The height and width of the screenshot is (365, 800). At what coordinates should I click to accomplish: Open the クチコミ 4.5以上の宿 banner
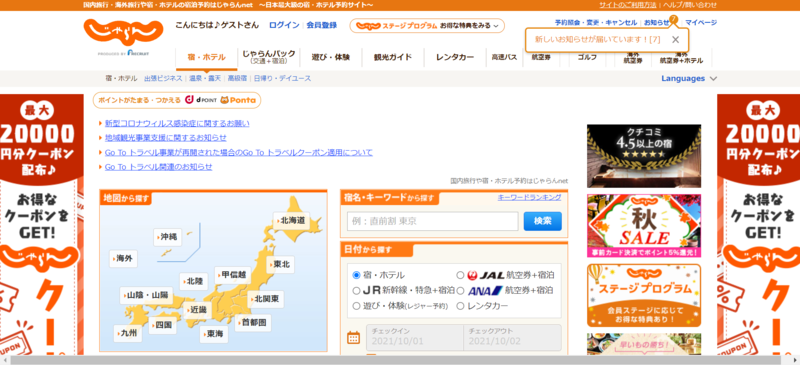coord(644,156)
